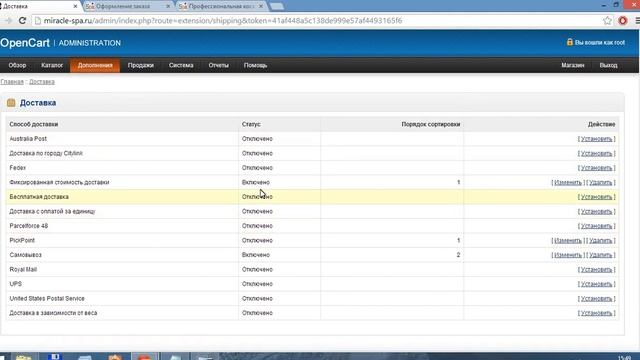Switch to the Профессиональная tab
640x360 pixels.
tap(221, 6)
